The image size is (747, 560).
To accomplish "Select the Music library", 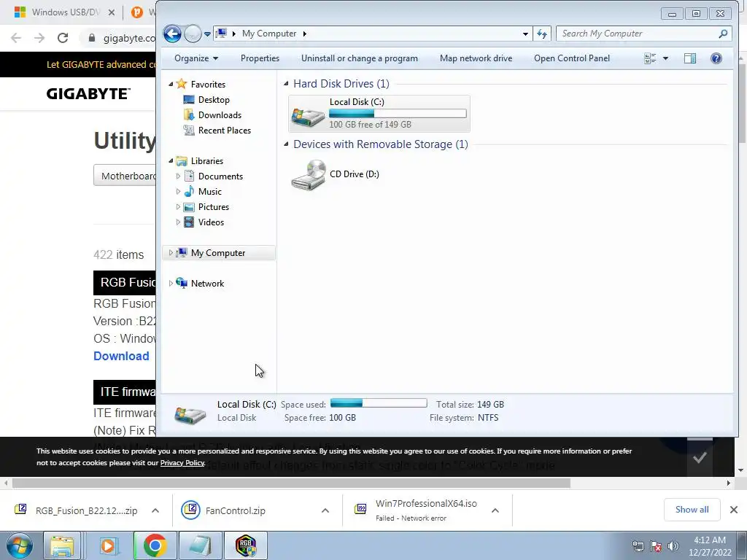I will pyautogui.click(x=209, y=192).
